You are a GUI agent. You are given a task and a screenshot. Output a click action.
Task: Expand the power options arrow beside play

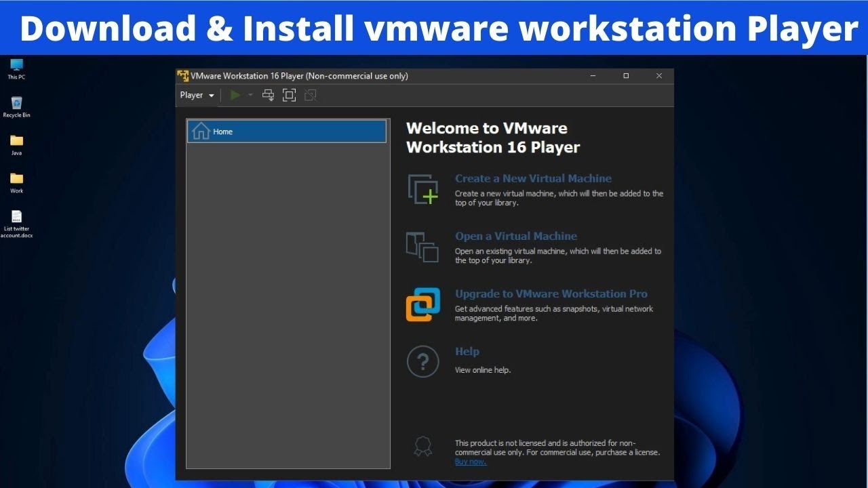point(250,96)
